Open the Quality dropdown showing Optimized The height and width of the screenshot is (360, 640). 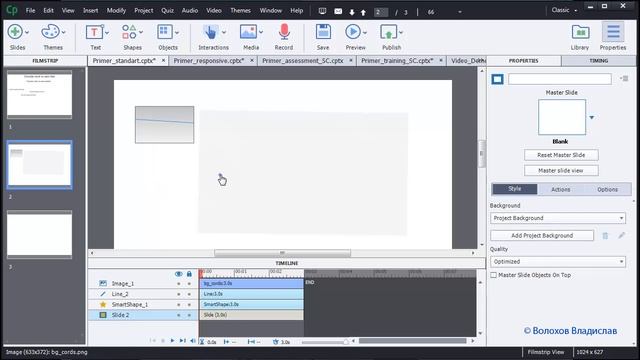558,262
